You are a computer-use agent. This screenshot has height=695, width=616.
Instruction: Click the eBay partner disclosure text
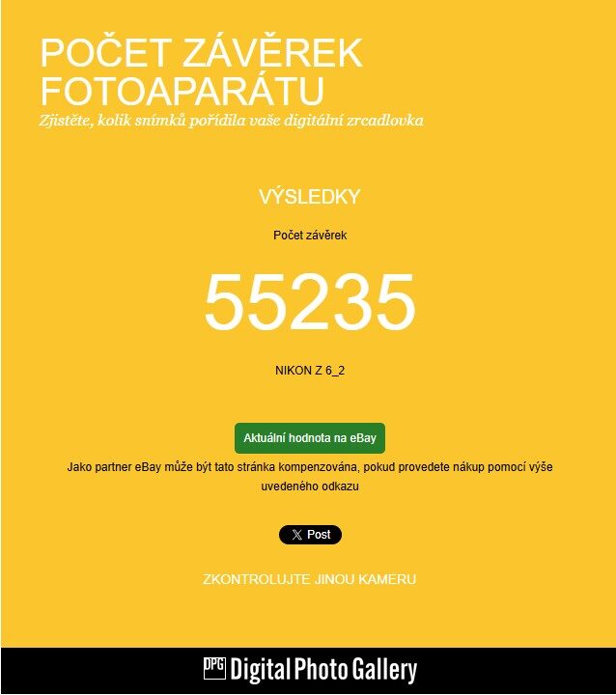point(310,477)
